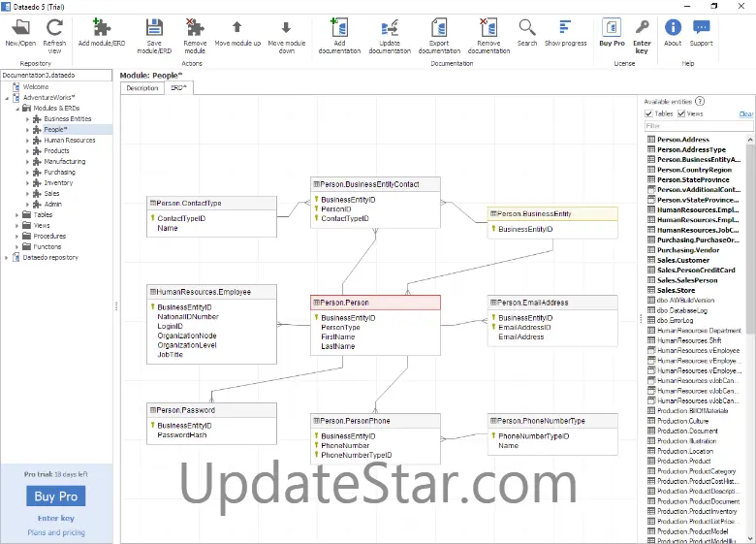
Task: Expand the Views folder
Action: click(x=17, y=226)
